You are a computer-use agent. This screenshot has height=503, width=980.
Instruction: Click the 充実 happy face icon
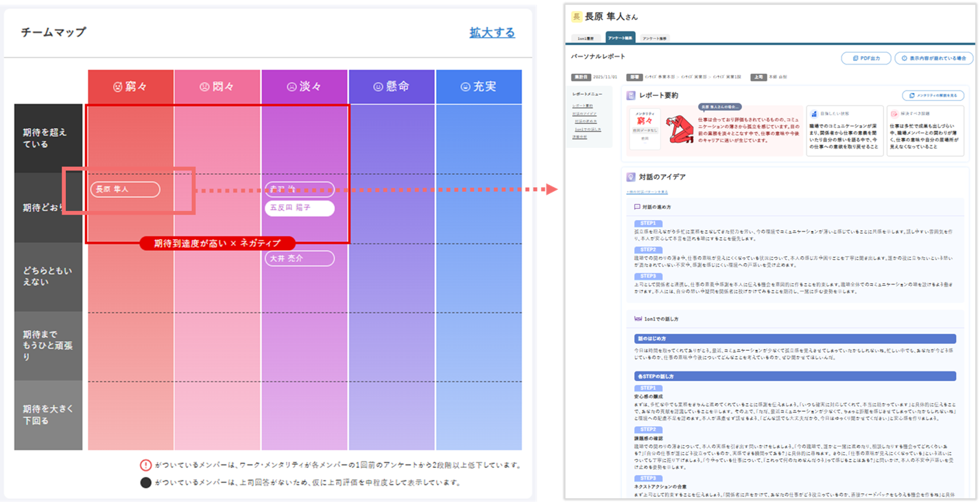point(466,87)
